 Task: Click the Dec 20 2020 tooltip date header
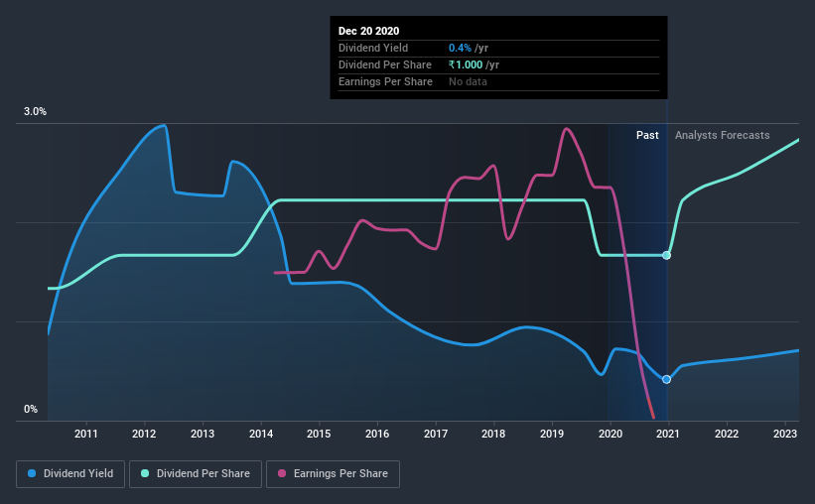pyautogui.click(x=368, y=31)
